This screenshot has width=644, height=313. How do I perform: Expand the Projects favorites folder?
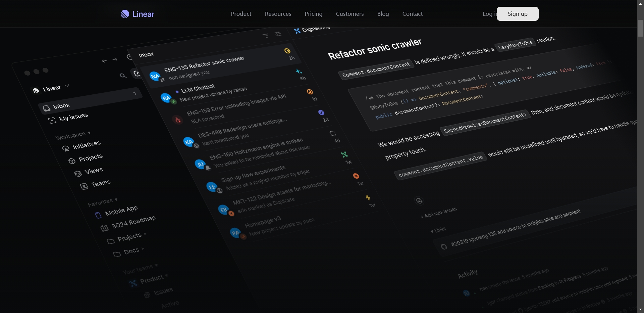tap(127, 238)
